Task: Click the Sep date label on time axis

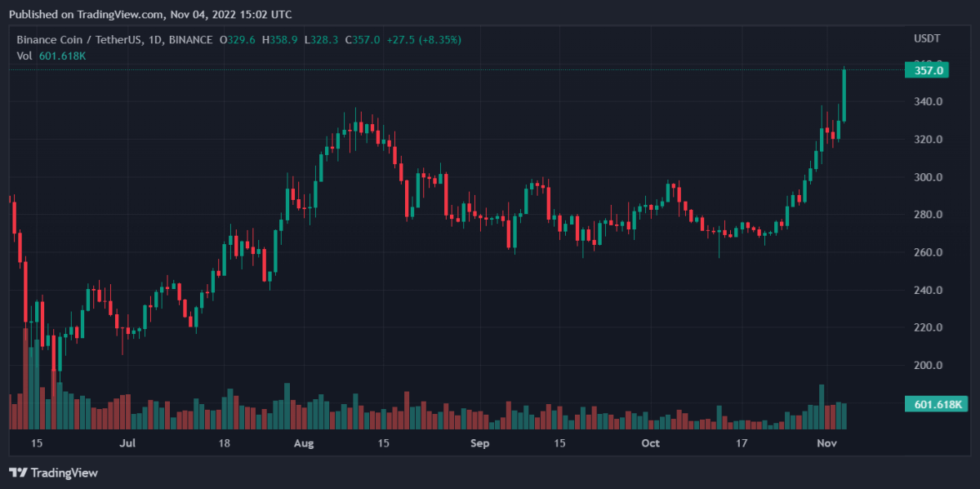Action: click(480, 444)
